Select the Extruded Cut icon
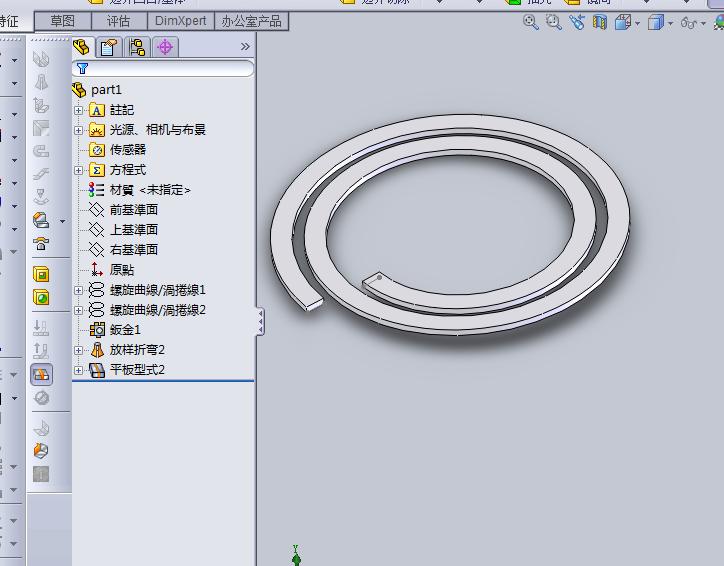 41,274
